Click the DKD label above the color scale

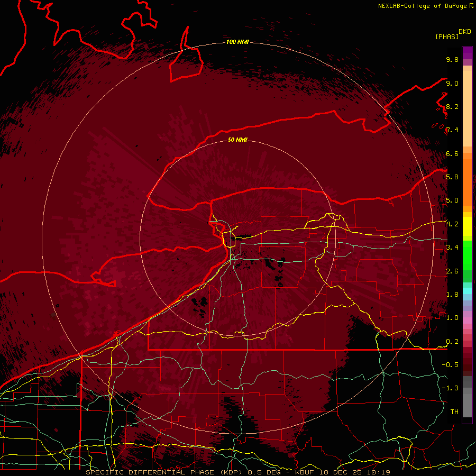coord(465,32)
